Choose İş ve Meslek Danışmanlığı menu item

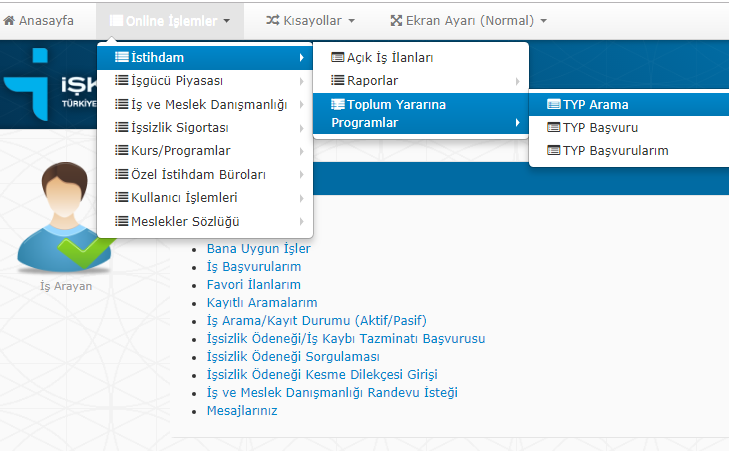(x=208, y=105)
